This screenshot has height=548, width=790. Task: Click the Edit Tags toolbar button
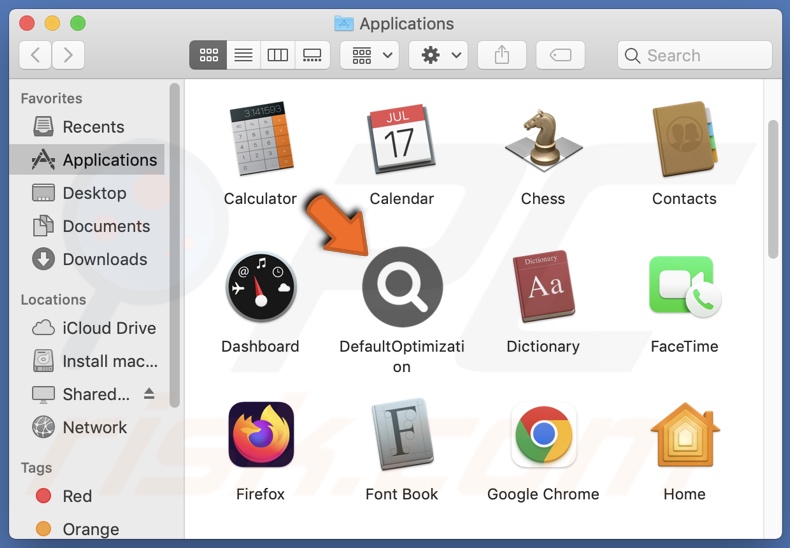(560, 55)
